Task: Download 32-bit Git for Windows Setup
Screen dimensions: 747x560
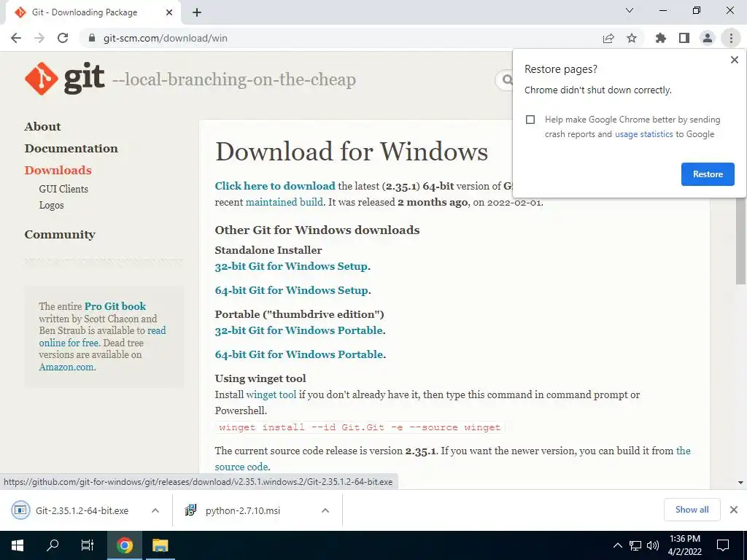Action: (x=291, y=266)
